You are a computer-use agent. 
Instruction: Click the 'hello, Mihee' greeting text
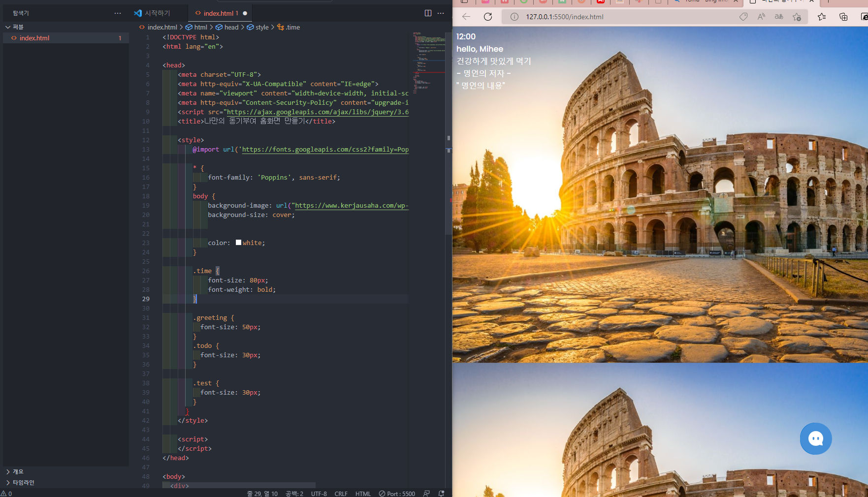(480, 49)
